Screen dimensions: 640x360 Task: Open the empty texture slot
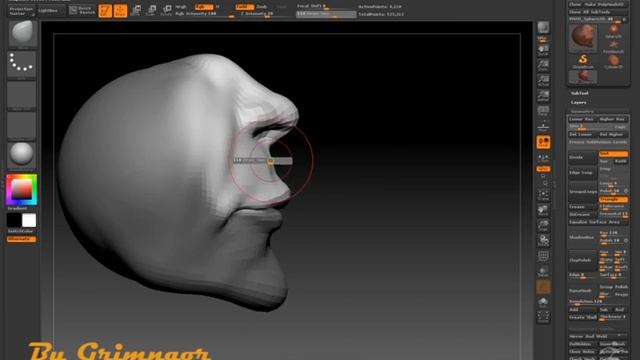[x=22, y=125]
